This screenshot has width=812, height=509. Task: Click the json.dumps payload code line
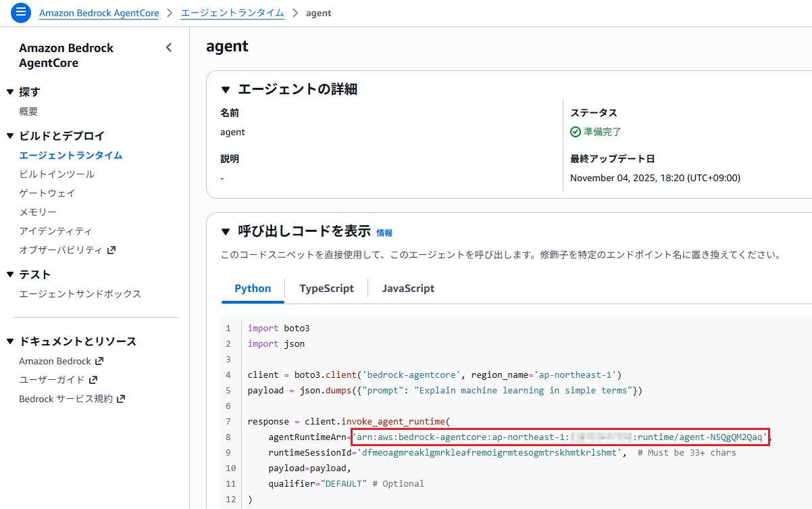click(445, 390)
